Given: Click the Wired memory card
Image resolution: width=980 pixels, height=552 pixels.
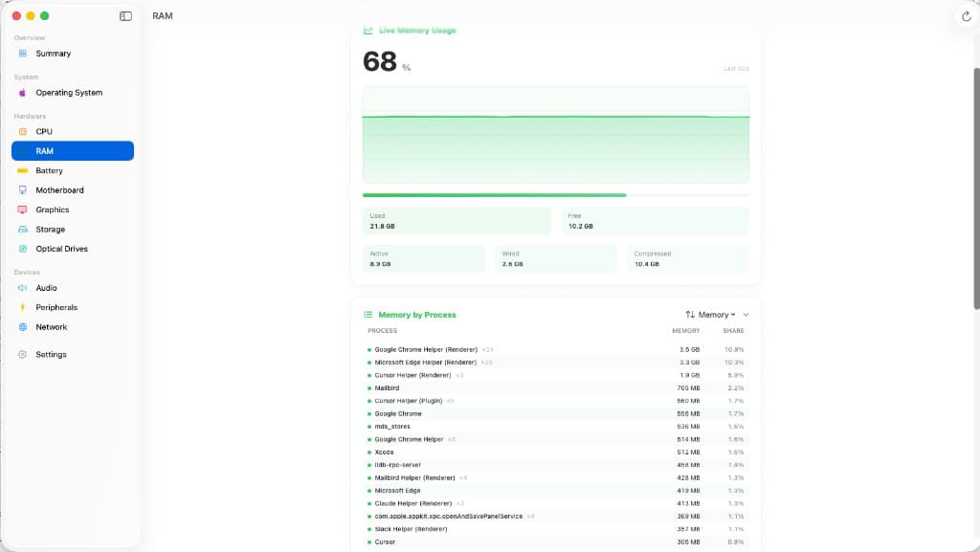Looking at the screenshot, I should coord(556,258).
